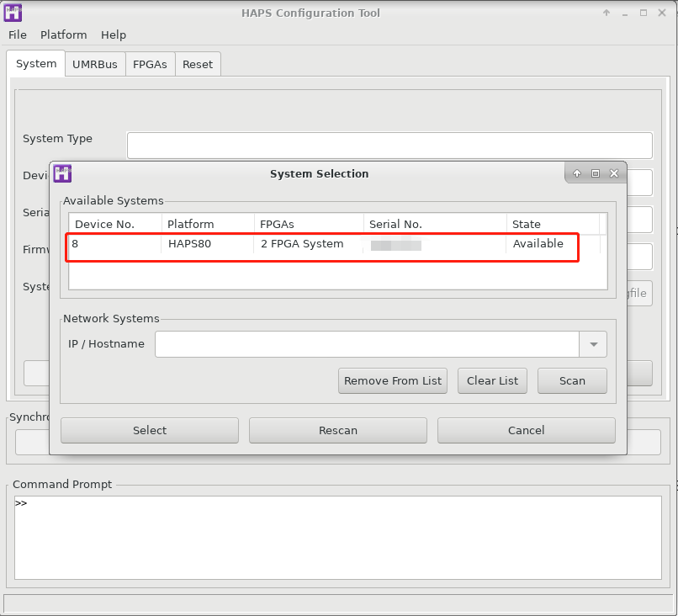Click the up-arrow icon in System Selection title bar

point(577,173)
